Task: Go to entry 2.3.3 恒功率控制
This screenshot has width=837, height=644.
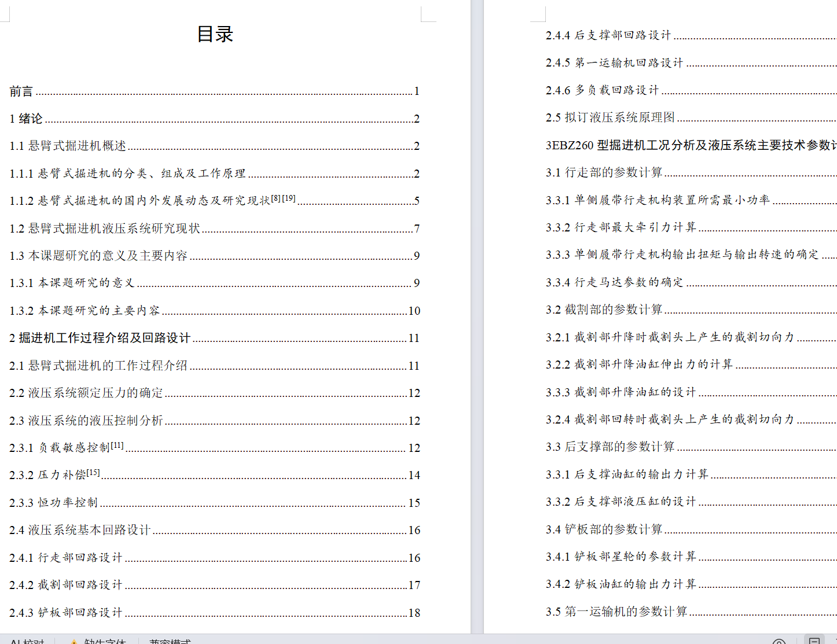Action: tap(214, 503)
